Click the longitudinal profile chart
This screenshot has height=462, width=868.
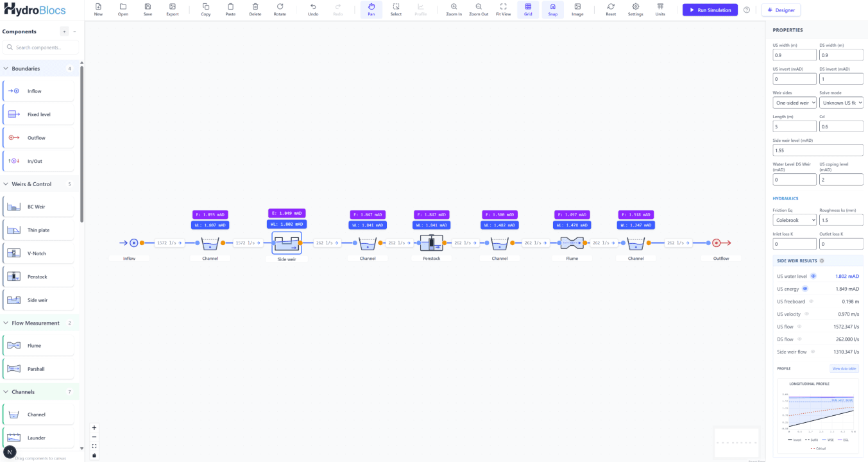[817, 414]
